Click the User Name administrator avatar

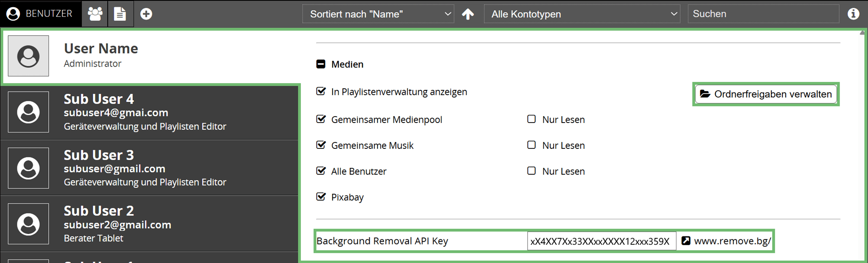point(28,56)
